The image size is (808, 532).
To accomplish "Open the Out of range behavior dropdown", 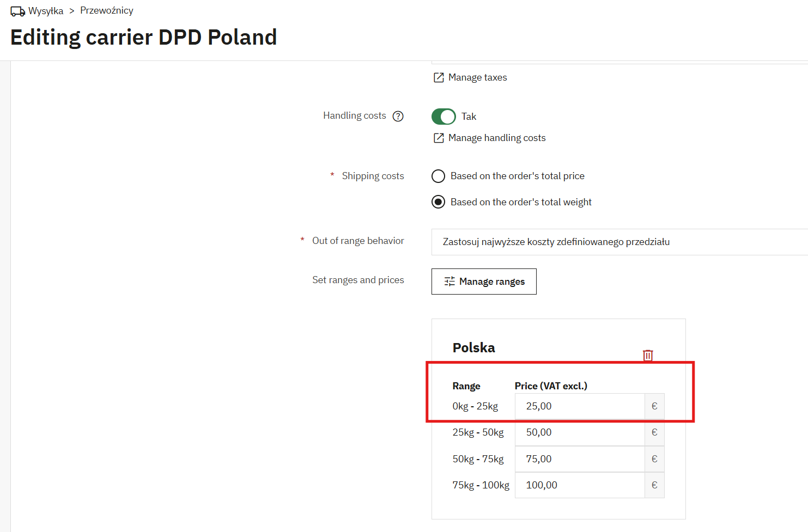I will click(x=619, y=242).
